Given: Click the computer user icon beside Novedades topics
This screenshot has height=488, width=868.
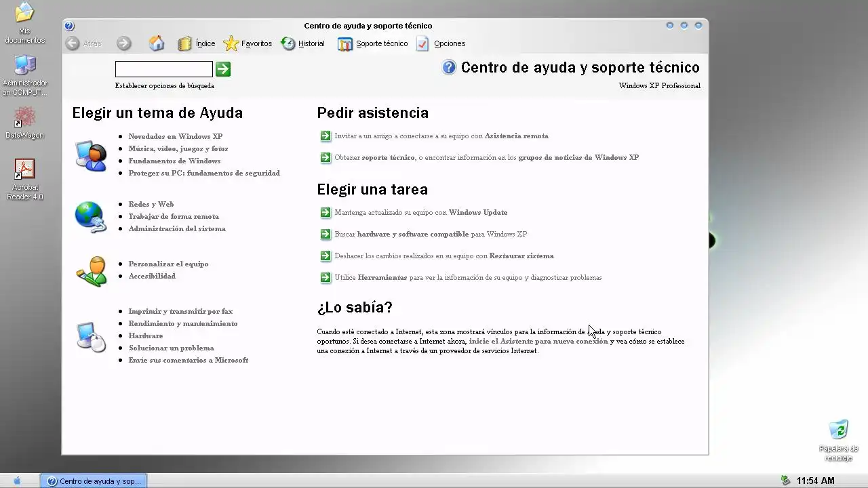Looking at the screenshot, I should pos(91,155).
